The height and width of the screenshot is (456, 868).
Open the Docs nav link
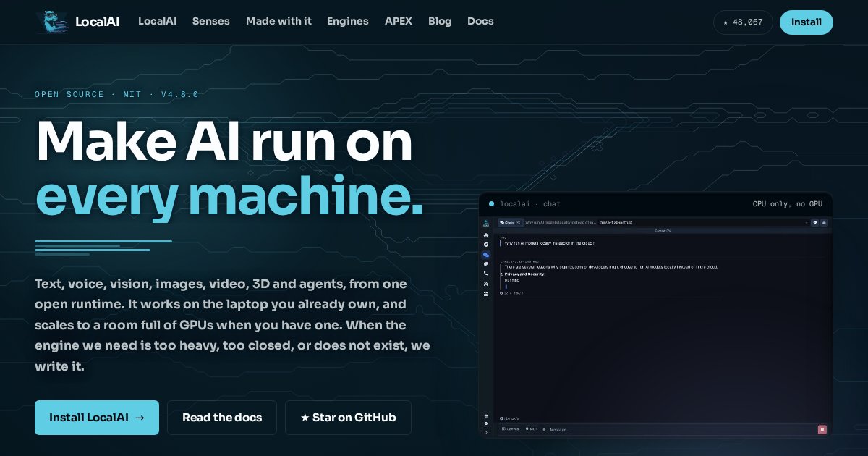(x=480, y=21)
